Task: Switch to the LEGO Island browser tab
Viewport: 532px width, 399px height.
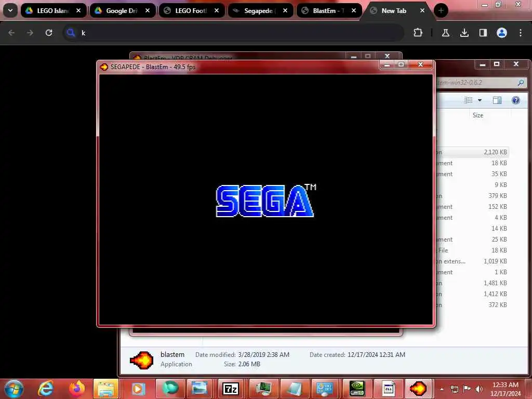Action: pyautogui.click(x=53, y=10)
